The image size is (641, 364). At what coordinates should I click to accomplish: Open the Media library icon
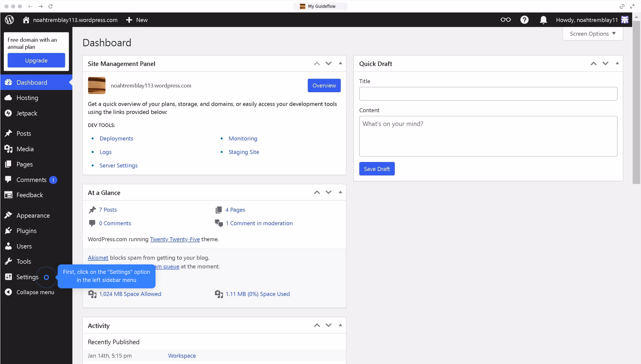tap(8, 149)
